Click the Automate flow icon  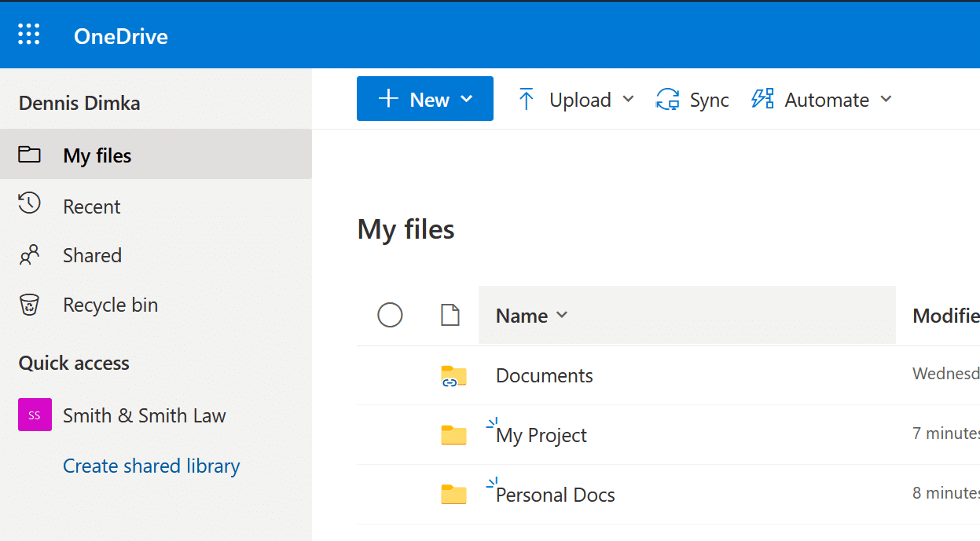[762, 99]
